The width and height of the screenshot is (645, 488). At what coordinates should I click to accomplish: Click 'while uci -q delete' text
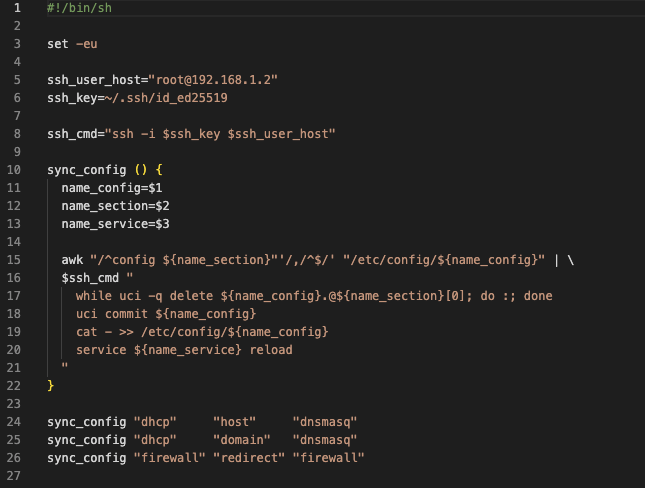[x=144, y=296]
